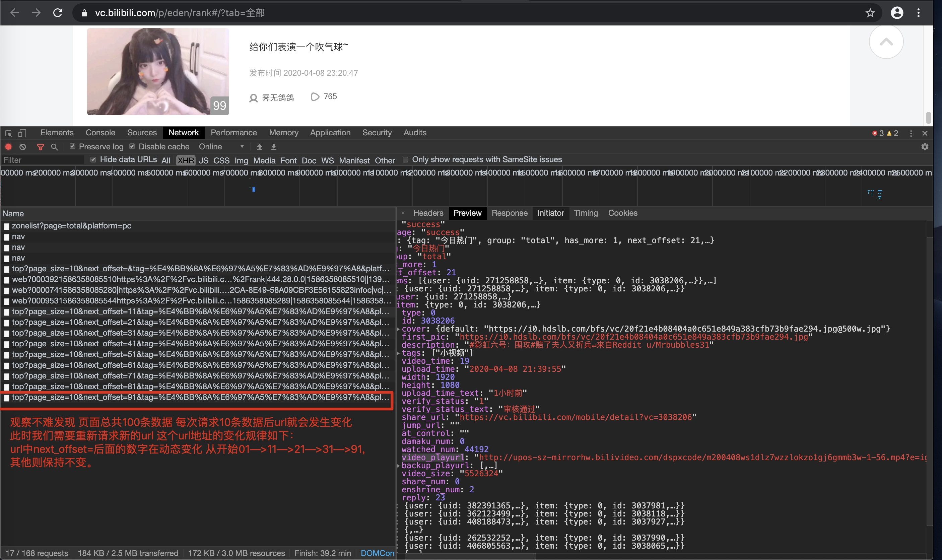Enable Only show requests with SameSite issues
This screenshot has height=560, width=942.
405,160
